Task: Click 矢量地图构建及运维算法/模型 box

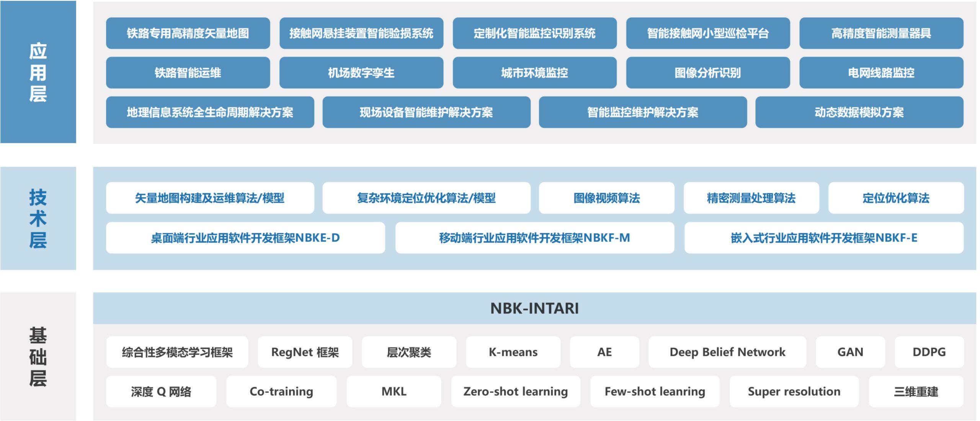Action: (210, 198)
